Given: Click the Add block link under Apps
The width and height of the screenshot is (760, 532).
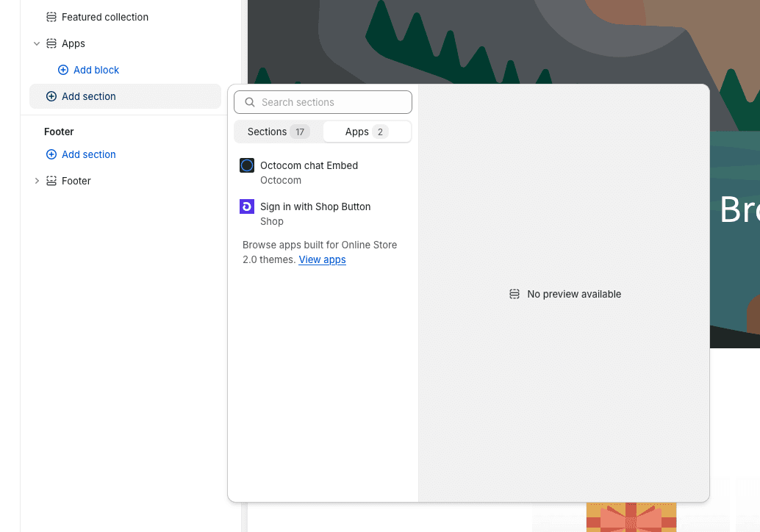Looking at the screenshot, I should [x=96, y=70].
